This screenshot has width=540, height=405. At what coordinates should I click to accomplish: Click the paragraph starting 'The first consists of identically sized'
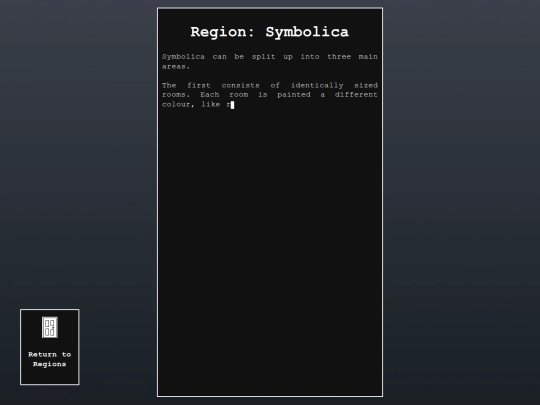point(270,95)
